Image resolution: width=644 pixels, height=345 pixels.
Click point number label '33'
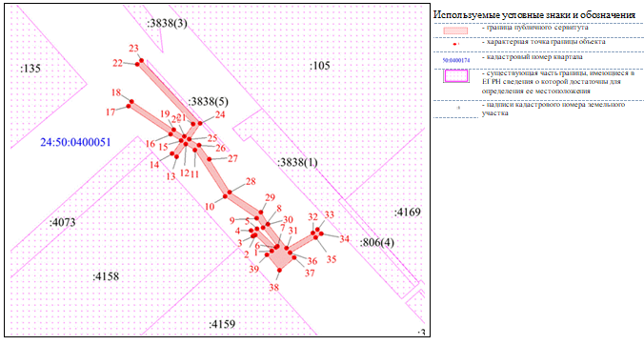click(330, 214)
